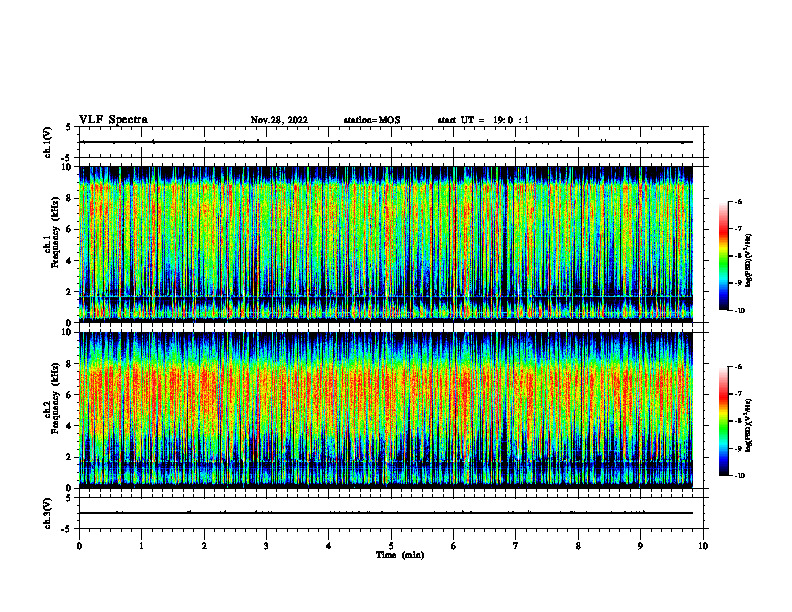Click the "start UT = 19:0 :1" text
This screenshot has width=792, height=612.
click(483, 120)
